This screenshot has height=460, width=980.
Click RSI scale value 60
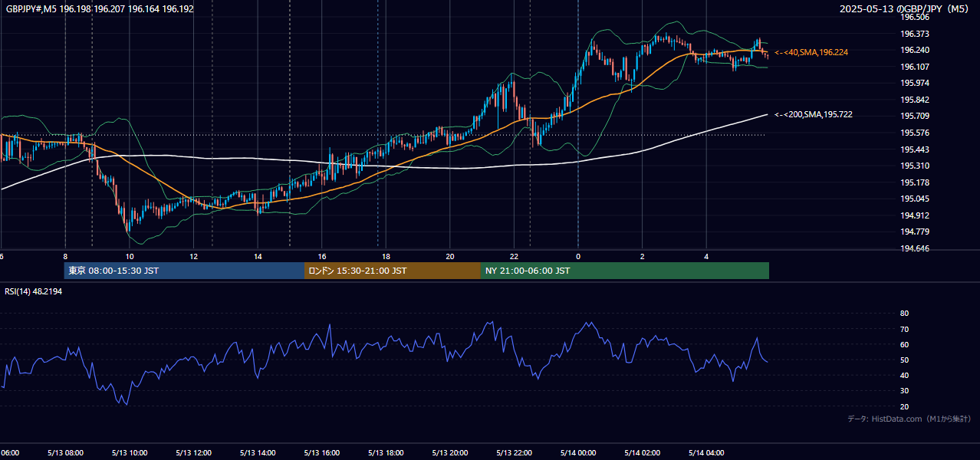click(904, 344)
